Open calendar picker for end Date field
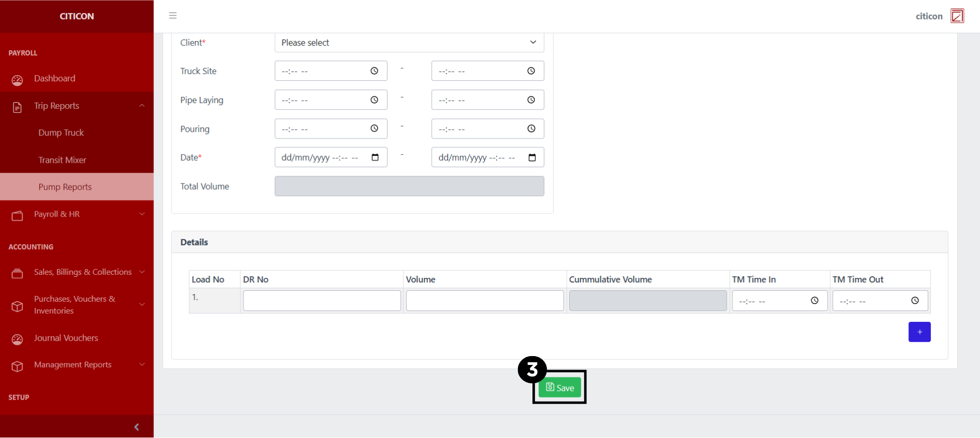Viewport: 980px width, 438px height. [x=532, y=158]
